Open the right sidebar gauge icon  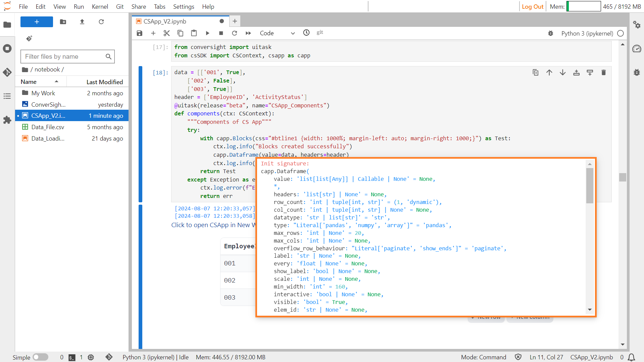pyautogui.click(x=637, y=49)
